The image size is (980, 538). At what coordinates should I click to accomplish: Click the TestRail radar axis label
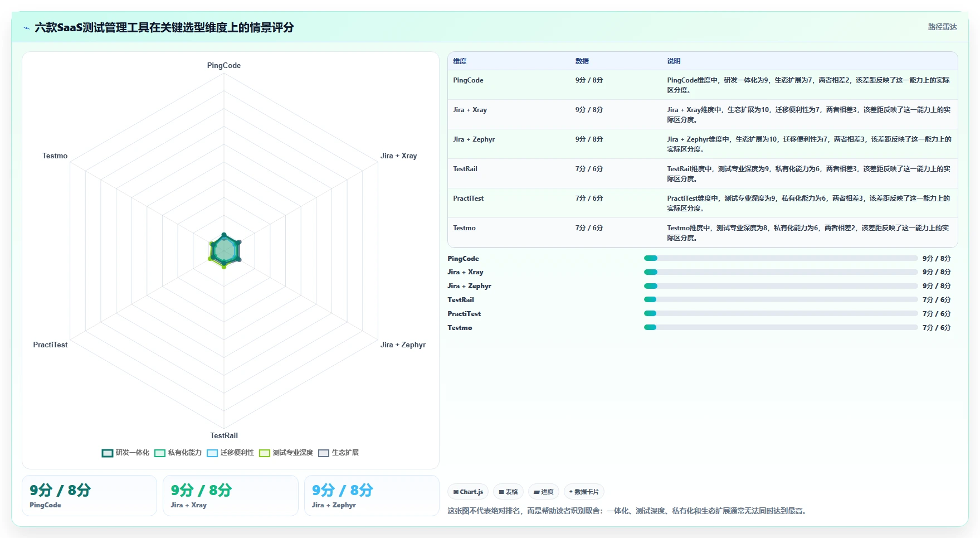pyautogui.click(x=224, y=435)
